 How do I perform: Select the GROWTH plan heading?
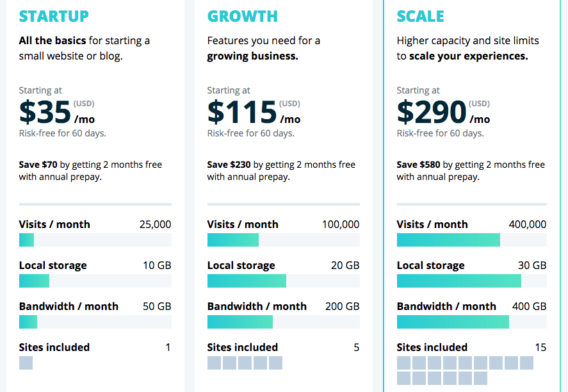(243, 16)
